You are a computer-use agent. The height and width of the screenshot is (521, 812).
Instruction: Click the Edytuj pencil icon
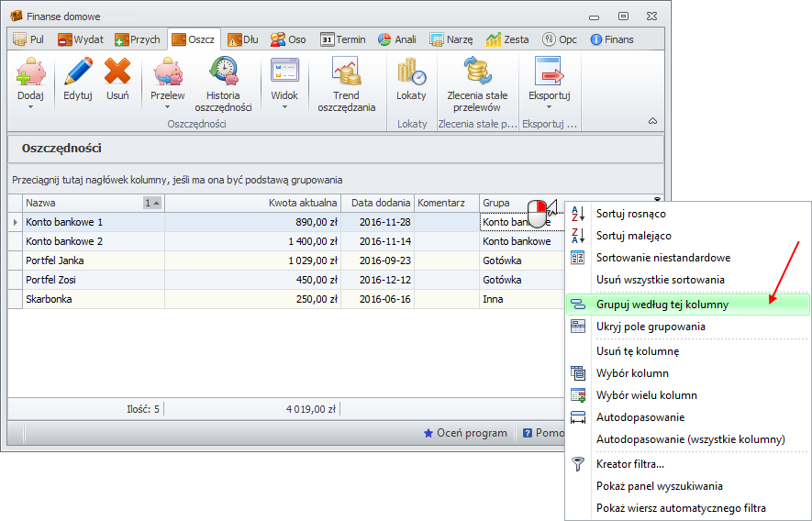pos(78,72)
